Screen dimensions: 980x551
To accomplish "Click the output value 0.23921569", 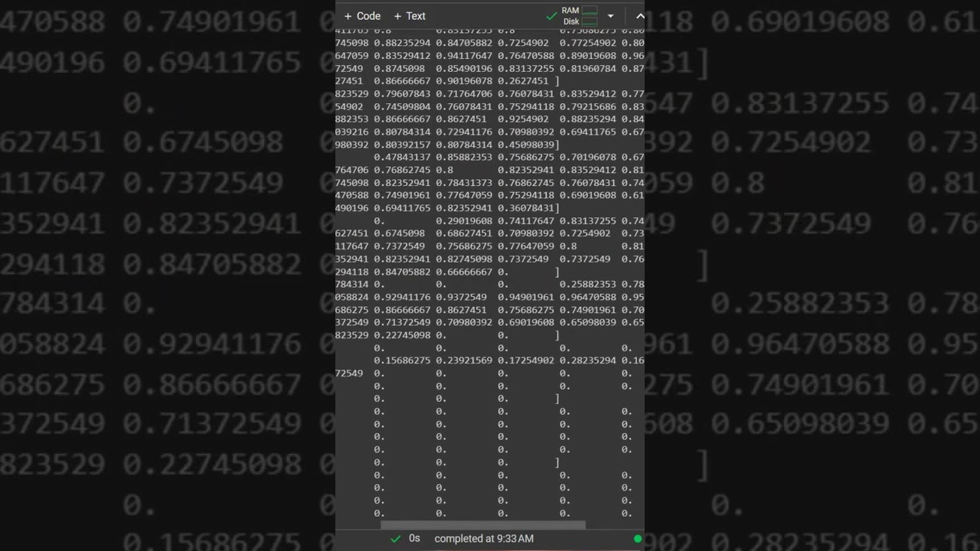I will pyautogui.click(x=464, y=360).
